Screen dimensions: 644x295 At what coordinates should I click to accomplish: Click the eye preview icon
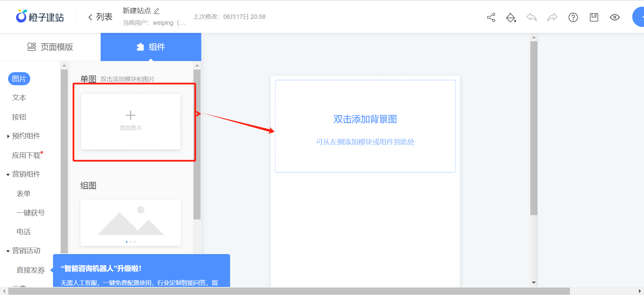coord(614,17)
